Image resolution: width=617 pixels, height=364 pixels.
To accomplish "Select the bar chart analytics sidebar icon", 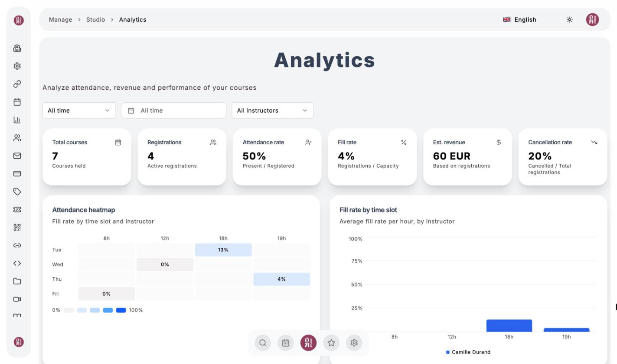I will tap(17, 120).
